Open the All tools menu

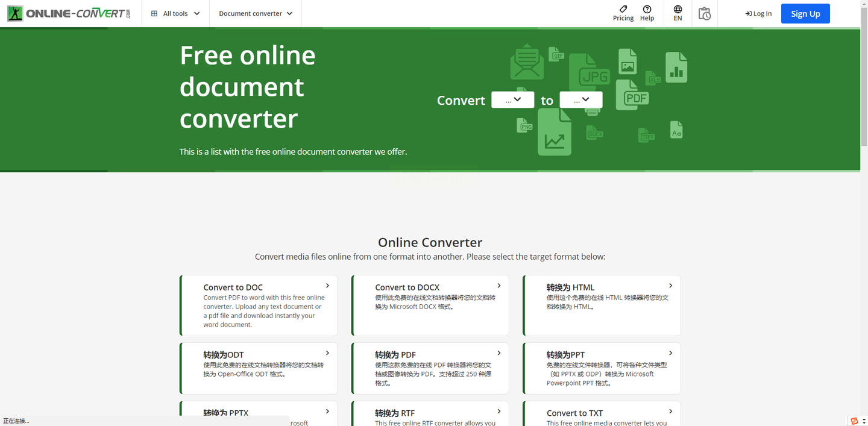click(175, 13)
